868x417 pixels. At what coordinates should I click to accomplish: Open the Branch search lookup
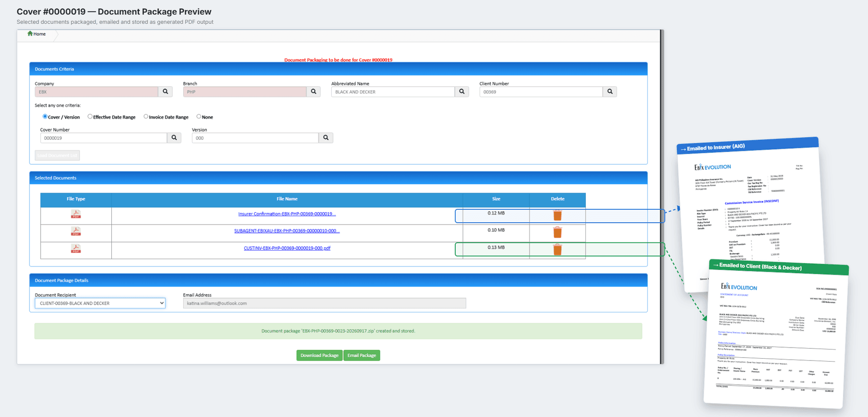click(x=314, y=92)
